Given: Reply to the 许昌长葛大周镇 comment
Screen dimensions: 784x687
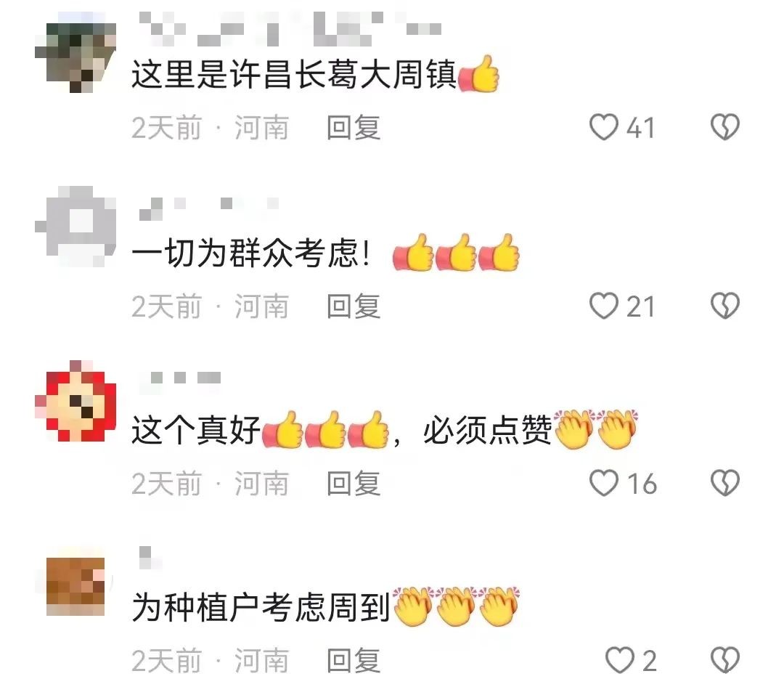Looking at the screenshot, I should click(354, 128).
